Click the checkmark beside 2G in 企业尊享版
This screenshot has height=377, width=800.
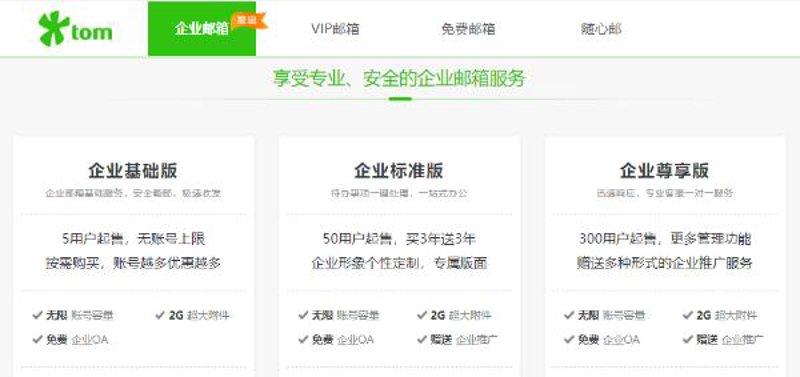coord(688,315)
